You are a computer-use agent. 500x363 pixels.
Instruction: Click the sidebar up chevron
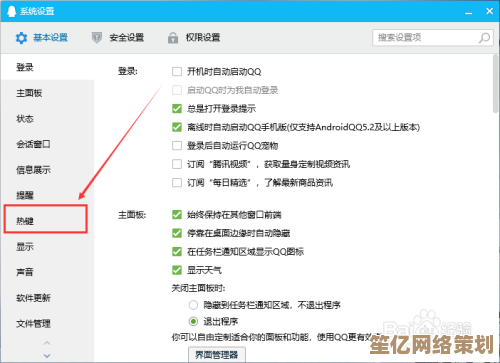(47, 343)
